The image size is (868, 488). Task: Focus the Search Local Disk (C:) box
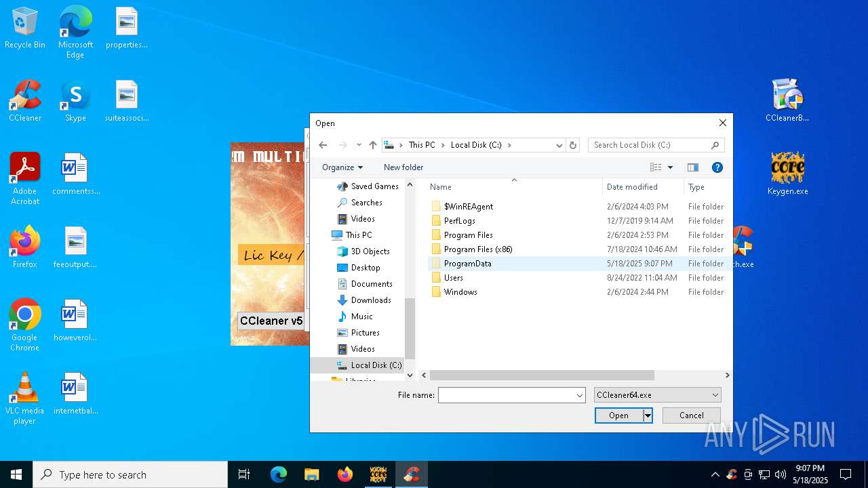coord(656,145)
